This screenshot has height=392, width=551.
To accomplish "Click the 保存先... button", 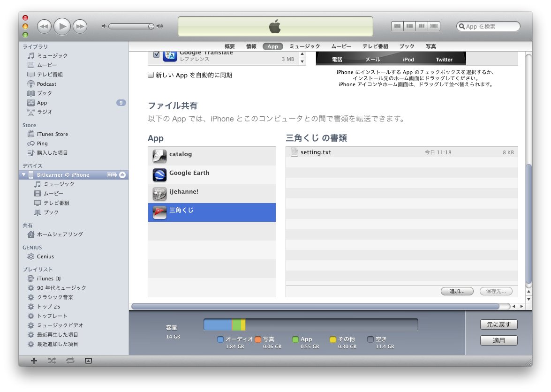I will click(x=496, y=291).
